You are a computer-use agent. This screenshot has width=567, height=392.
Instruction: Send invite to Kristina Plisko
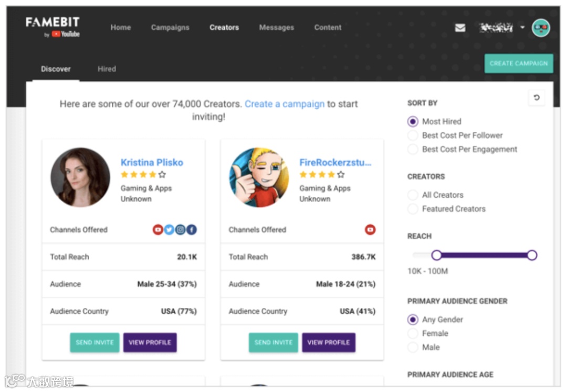pos(94,343)
